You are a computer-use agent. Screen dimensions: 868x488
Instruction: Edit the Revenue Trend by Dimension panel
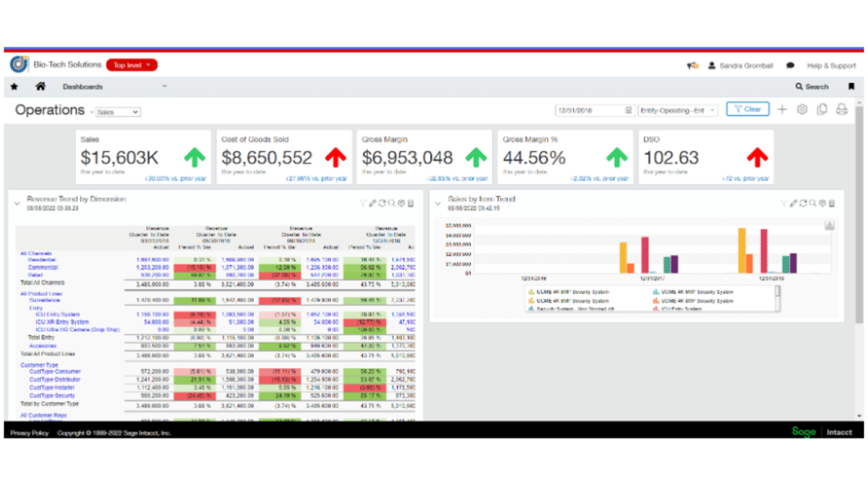[x=373, y=204]
